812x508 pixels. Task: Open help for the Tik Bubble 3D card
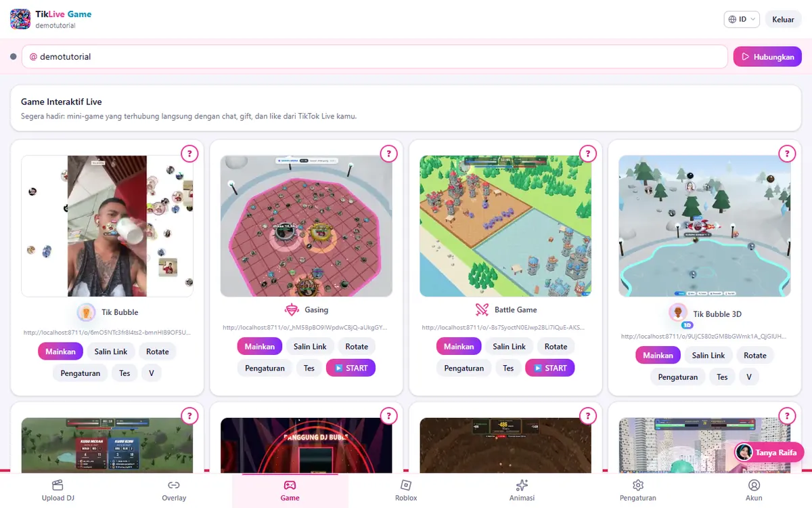(x=787, y=154)
